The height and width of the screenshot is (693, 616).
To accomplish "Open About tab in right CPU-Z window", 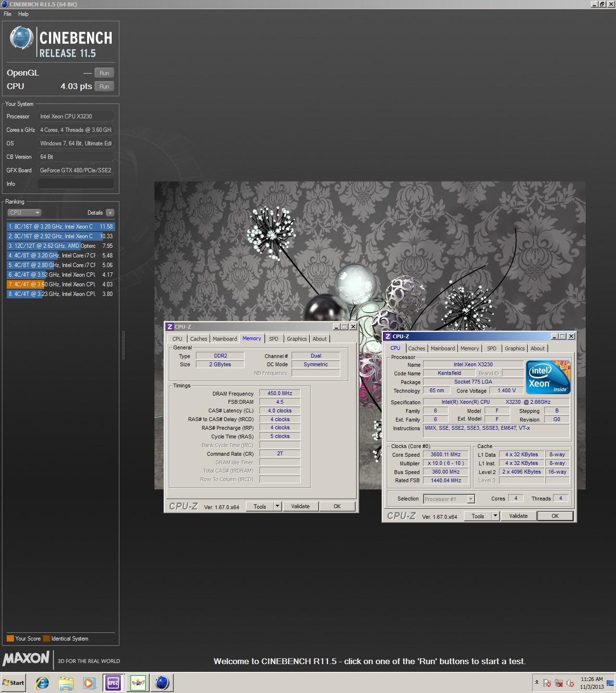I will [538, 348].
